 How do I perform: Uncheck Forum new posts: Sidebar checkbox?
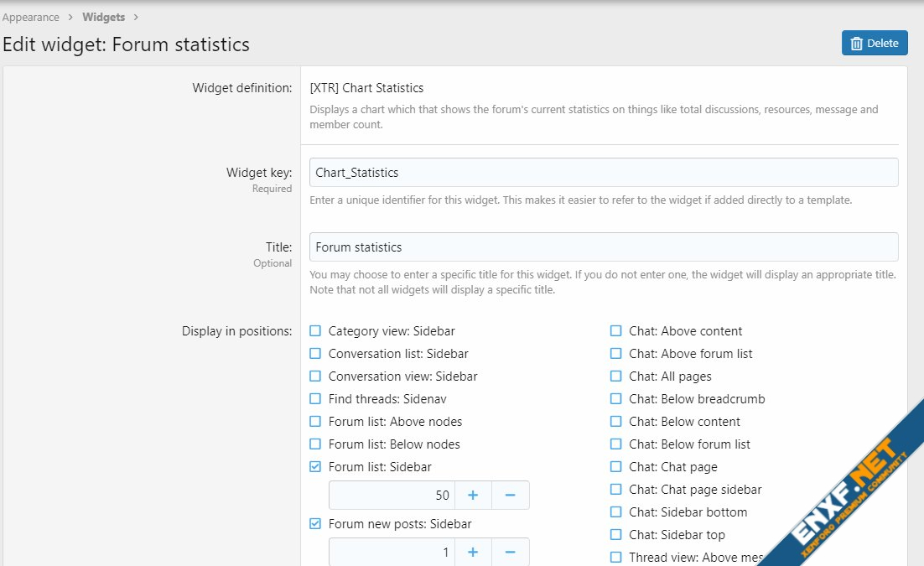(315, 524)
